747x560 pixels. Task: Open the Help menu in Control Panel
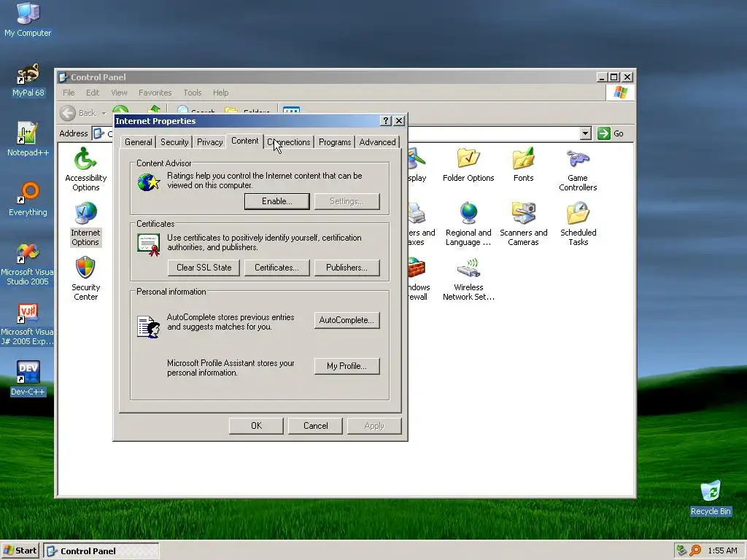220,93
